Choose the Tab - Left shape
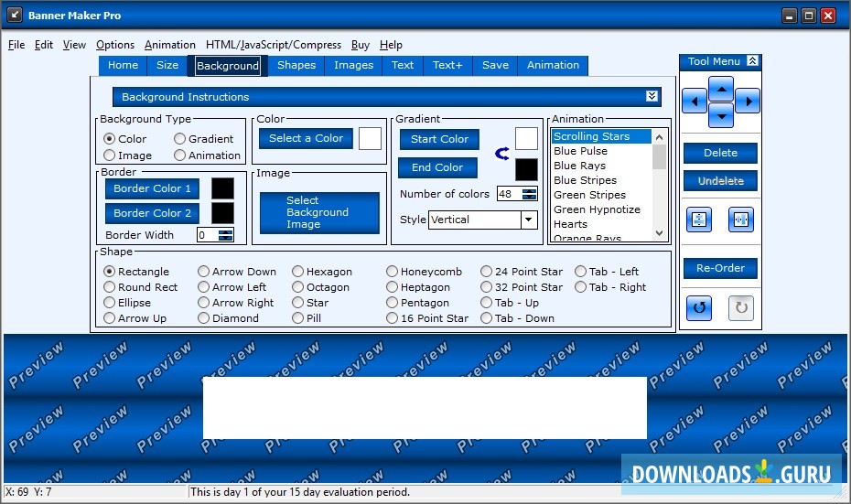 click(607, 272)
